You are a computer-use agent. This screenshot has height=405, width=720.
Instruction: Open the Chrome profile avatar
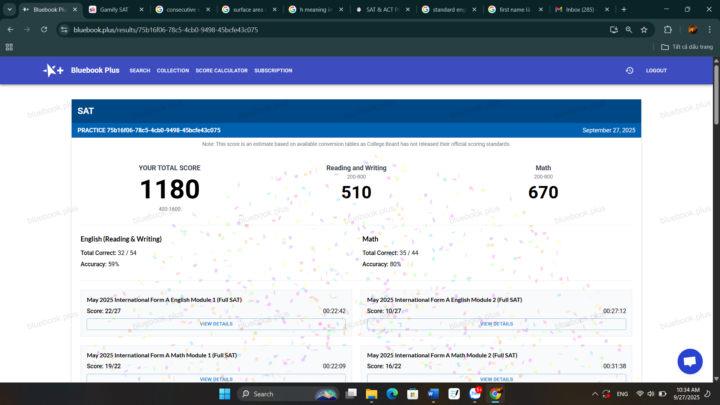coord(693,30)
